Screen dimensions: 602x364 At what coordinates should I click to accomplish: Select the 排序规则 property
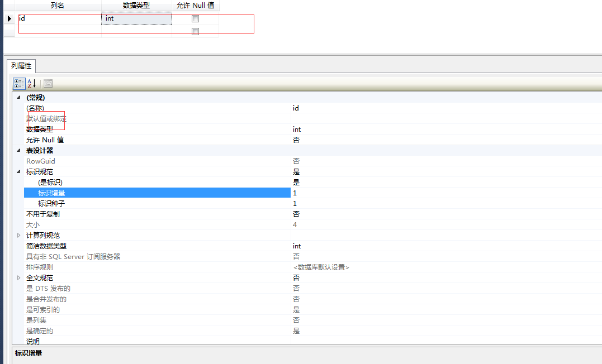pos(157,267)
